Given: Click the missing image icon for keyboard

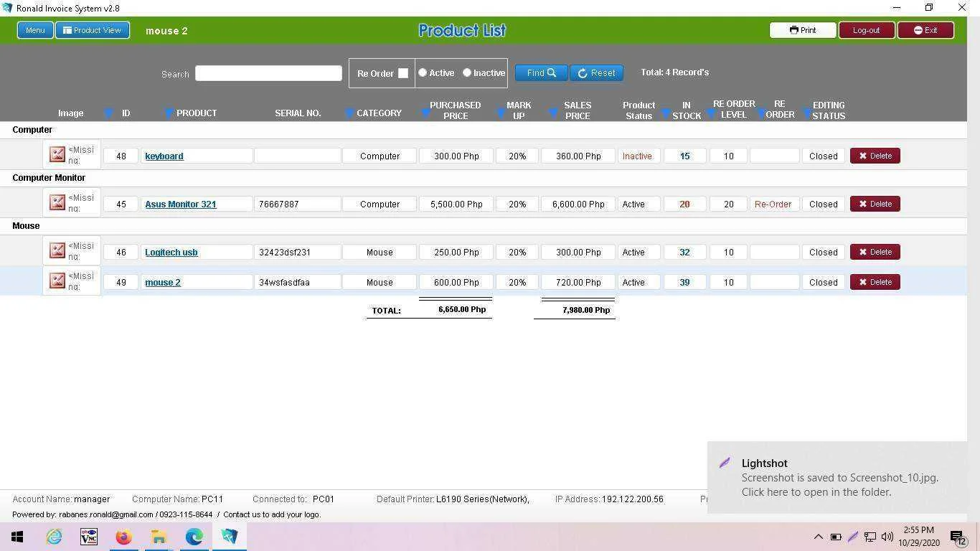Looking at the screenshot, I should coord(57,155).
